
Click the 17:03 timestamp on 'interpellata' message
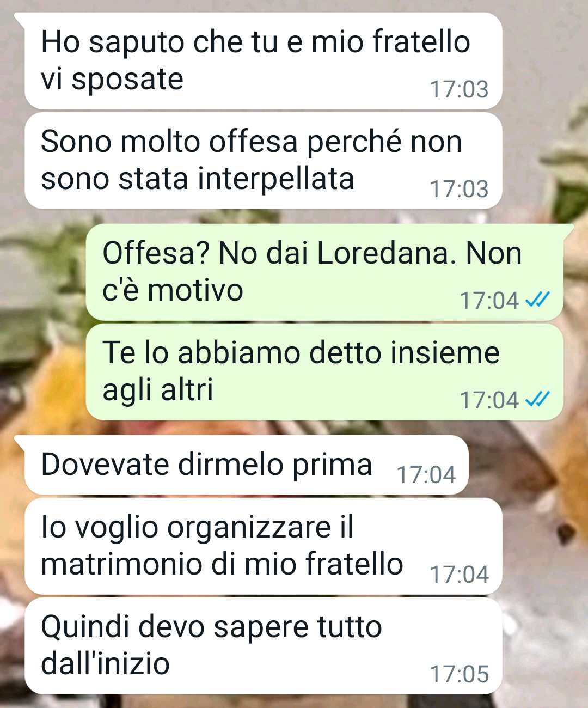pos(459,189)
